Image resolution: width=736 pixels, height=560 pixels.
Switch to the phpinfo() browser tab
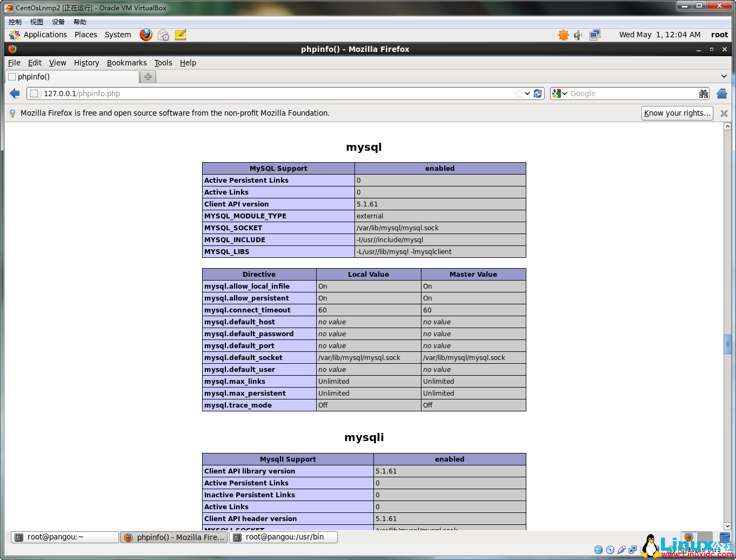tap(70, 76)
